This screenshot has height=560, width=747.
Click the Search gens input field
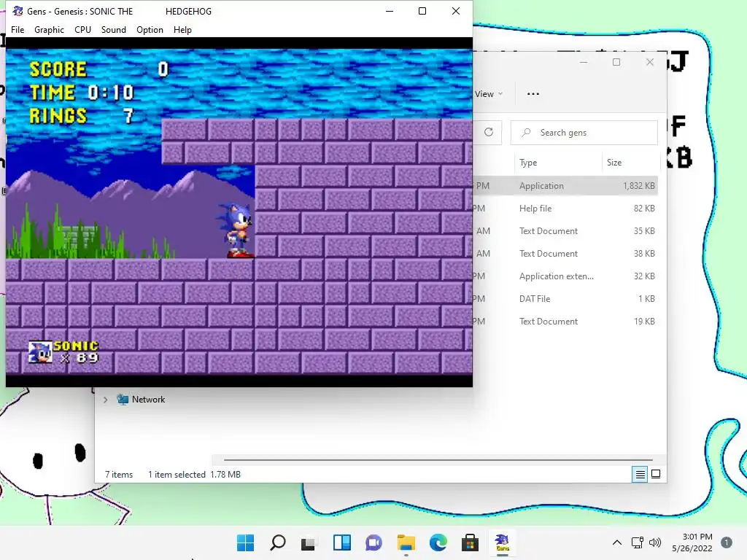point(584,133)
